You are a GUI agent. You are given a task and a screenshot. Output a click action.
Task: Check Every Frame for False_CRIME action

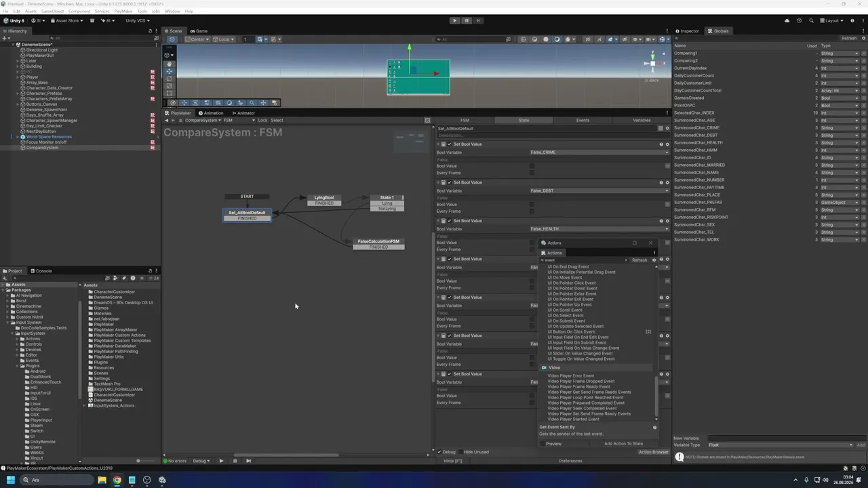point(532,173)
